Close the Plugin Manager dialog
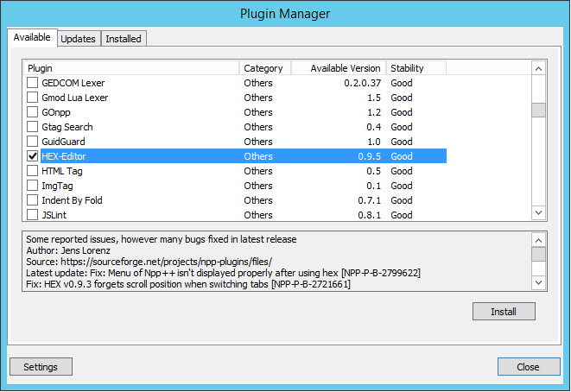Image resolution: width=571 pixels, height=392 pixels. 529,367
